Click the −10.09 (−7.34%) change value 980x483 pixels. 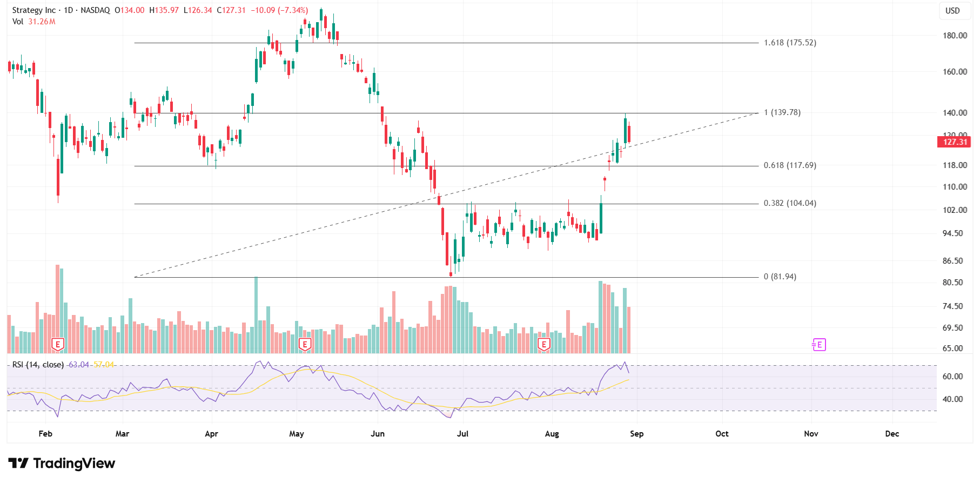279,10
